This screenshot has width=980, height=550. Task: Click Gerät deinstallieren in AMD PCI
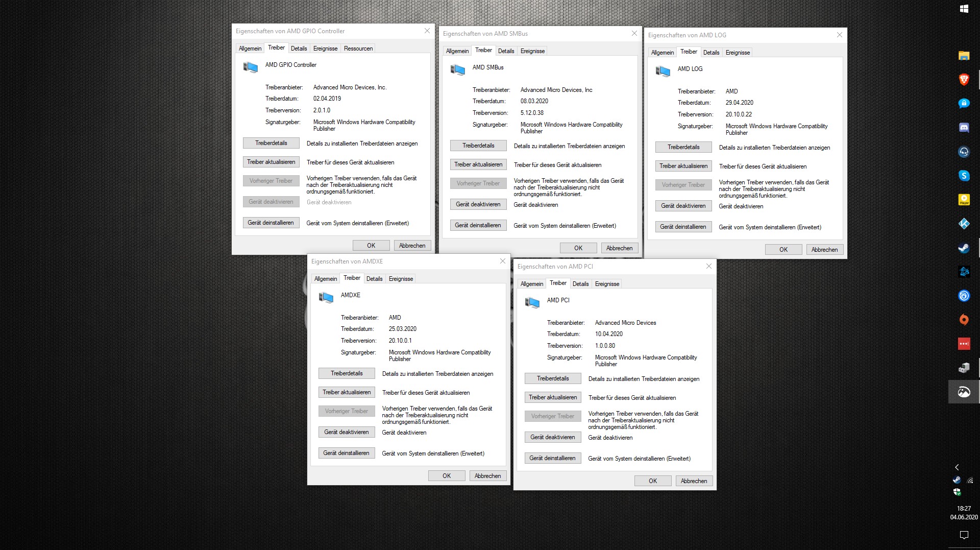553,458
